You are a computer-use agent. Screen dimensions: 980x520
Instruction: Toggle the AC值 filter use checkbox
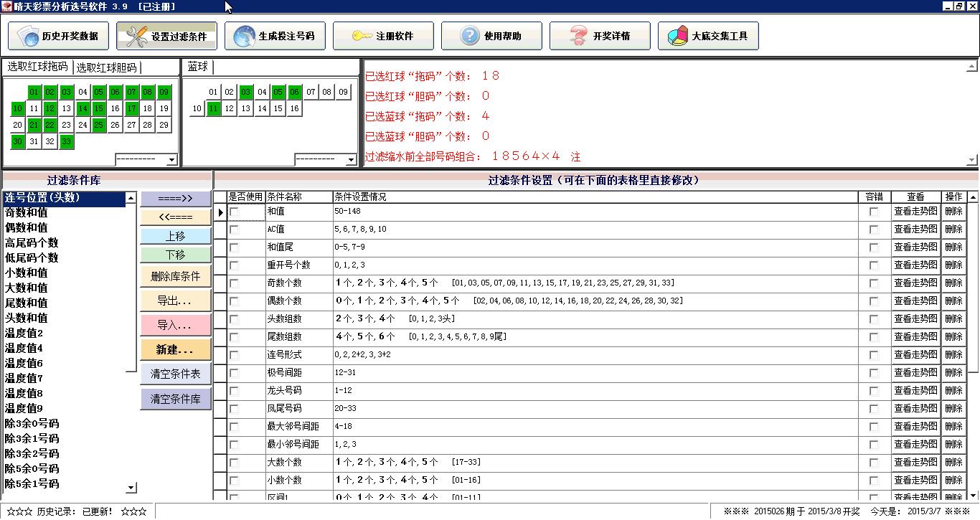[x=234, y=230]
